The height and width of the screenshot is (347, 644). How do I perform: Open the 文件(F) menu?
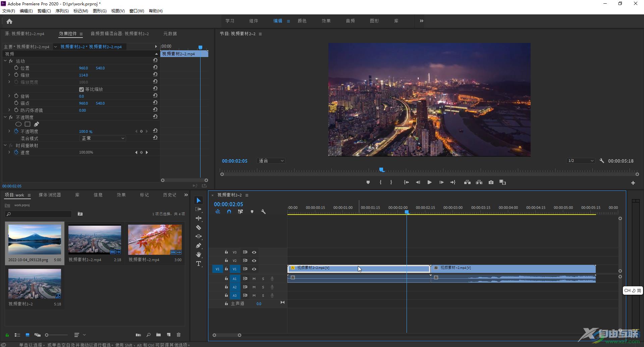(x=9, y=11)
